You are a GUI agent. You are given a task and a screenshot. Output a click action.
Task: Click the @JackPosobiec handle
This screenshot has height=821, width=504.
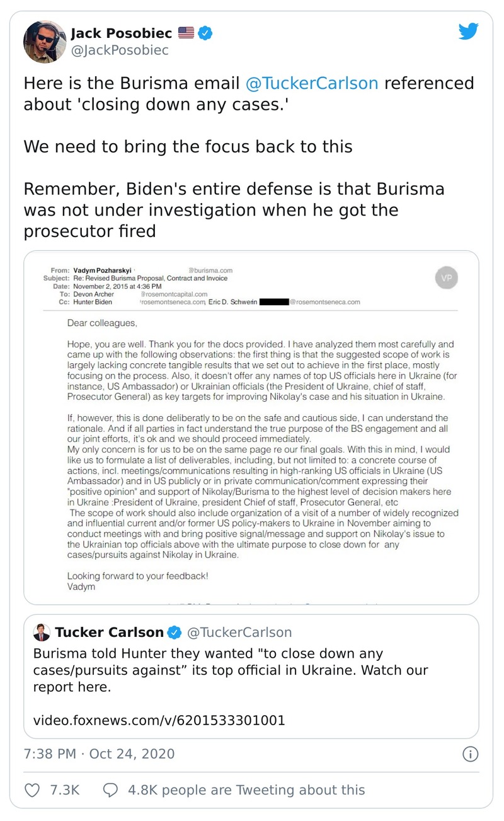[120, 50]
